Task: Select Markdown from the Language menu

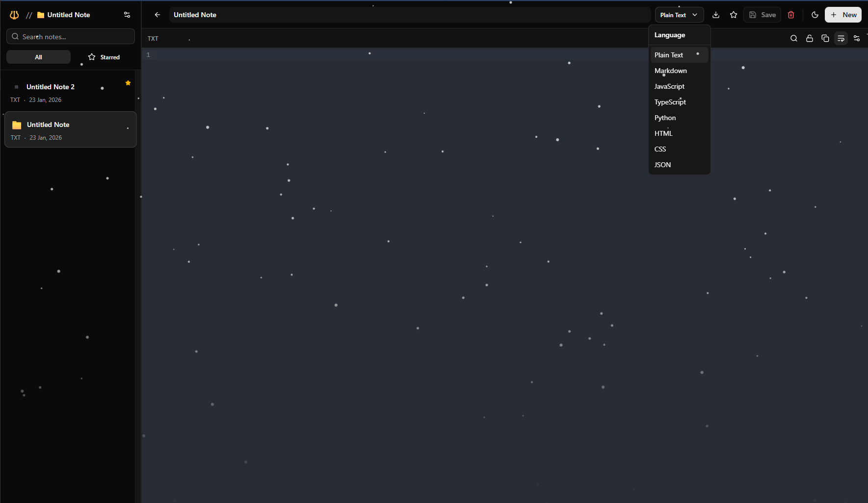Action: click(x=671, y=71)
